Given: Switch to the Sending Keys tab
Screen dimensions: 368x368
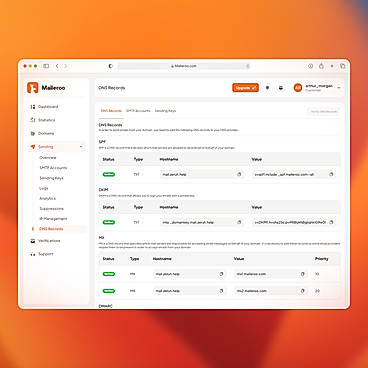Looking at the screenshot, I should (165, 111).
